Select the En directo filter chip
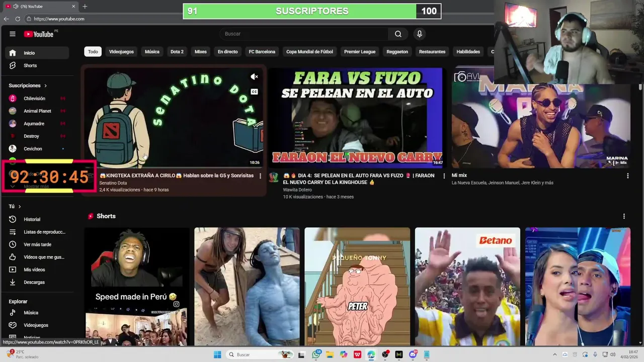The height and width of the screenshot is (362, 644). point(227,52)
